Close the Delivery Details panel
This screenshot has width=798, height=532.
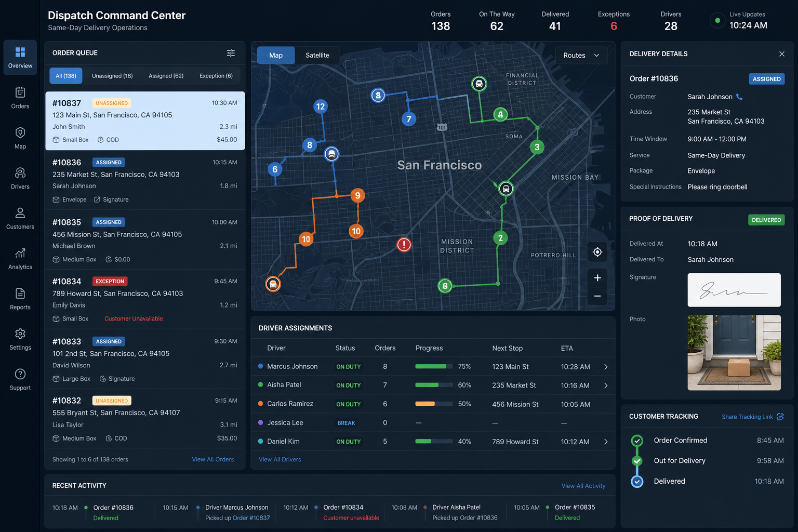click(x=782, y=54)
